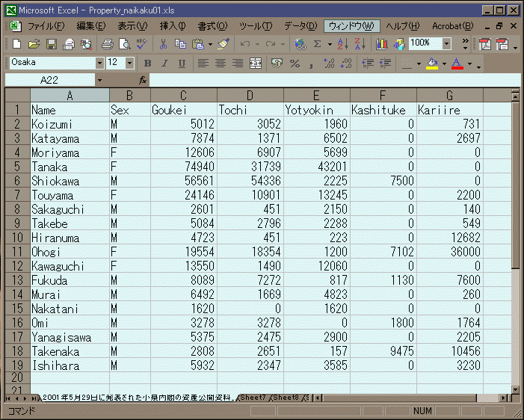Expand the 100% zoom dropdown
The height and width of the screenshot is (420, 524).
[446, 44]
